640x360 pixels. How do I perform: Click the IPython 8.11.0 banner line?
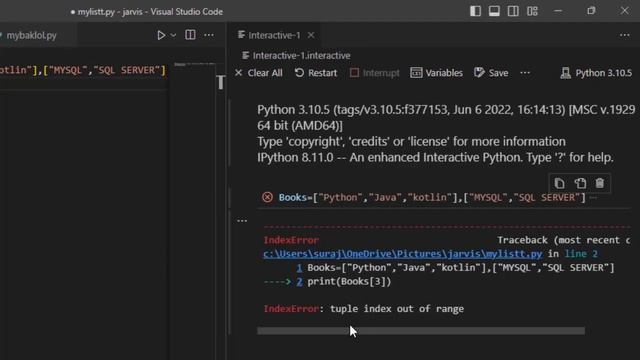[435, 158]
